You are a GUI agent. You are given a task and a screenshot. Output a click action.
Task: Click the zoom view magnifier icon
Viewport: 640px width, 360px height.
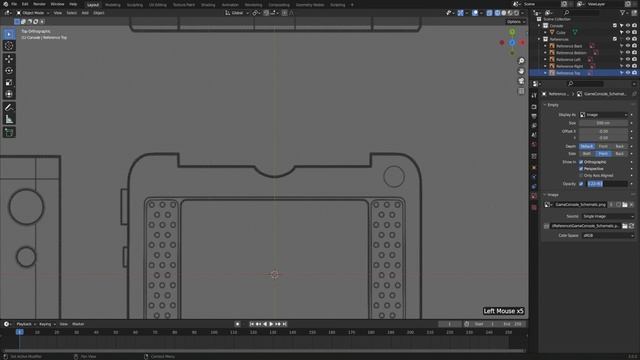[x=521, y=61]
